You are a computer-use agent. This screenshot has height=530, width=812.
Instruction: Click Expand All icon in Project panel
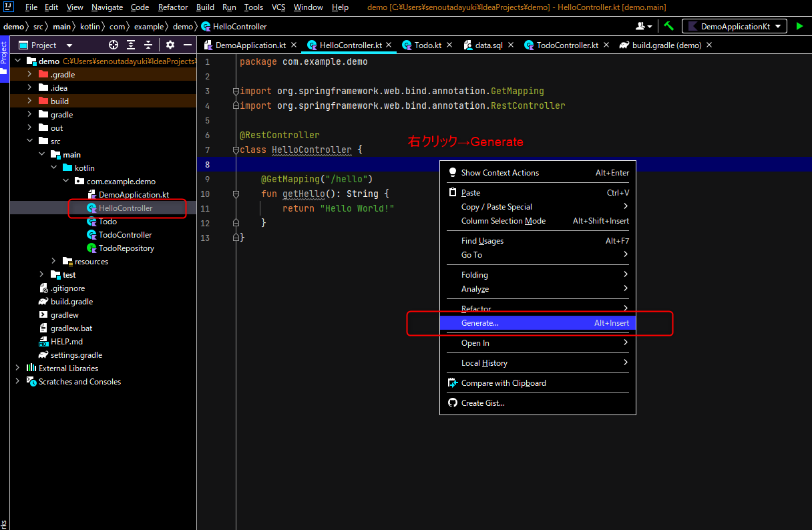point(131,45)
